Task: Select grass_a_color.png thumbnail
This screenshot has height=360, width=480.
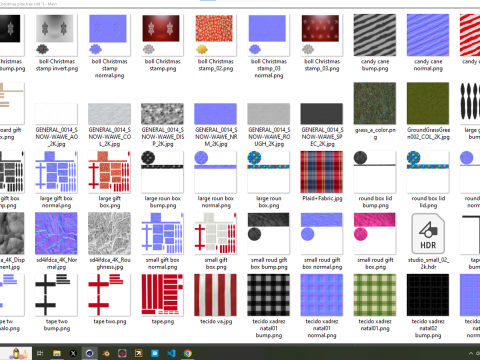Action: [375, 103]
